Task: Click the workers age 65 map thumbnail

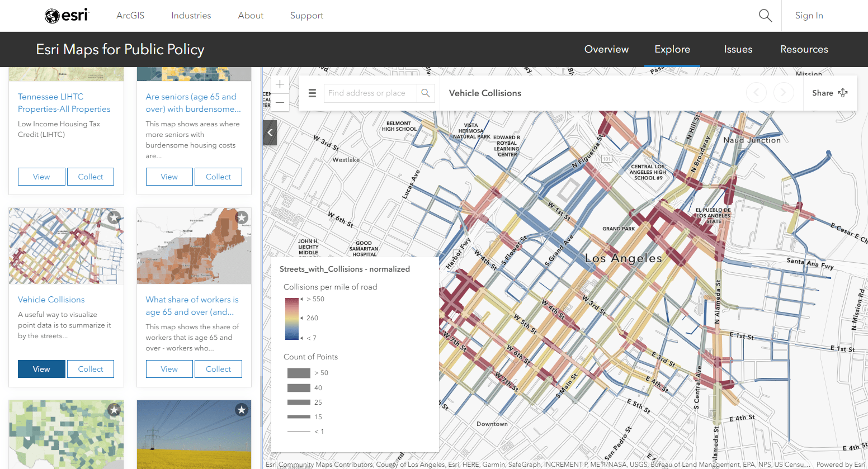Action: (194, 246)
